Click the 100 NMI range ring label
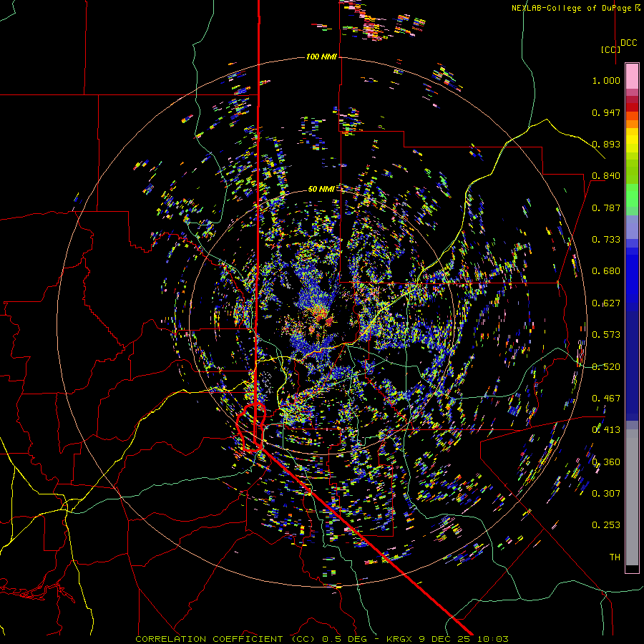644x644 pixels. pyautogui.click(x=321, y=57)
